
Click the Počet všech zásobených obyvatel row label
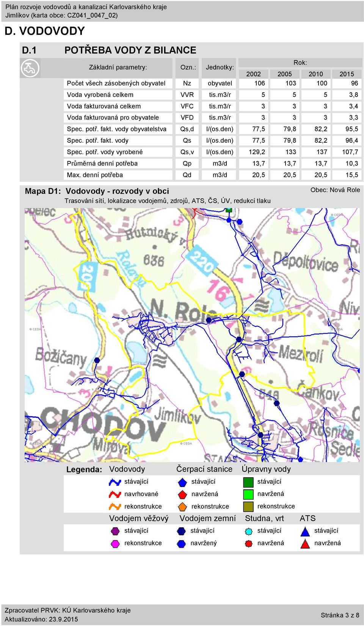pos(116,83)
